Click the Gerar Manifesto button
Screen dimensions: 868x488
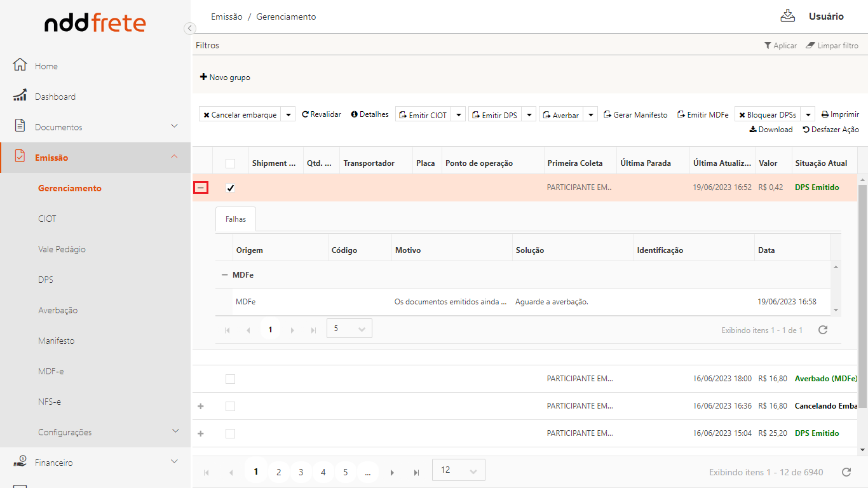point(635,115)
